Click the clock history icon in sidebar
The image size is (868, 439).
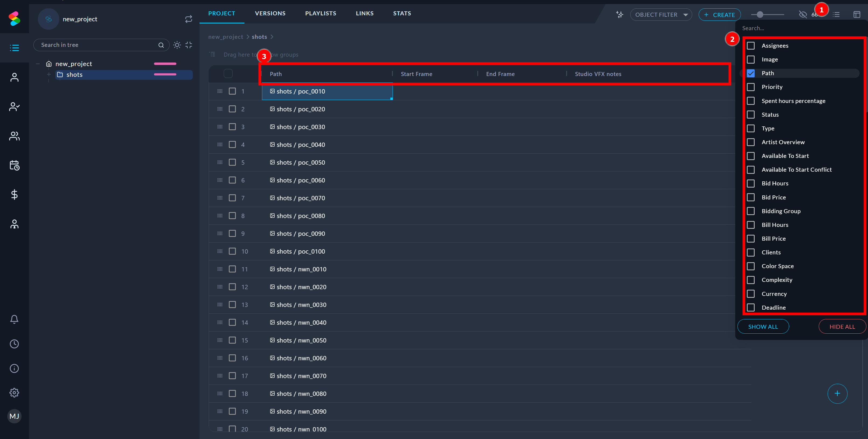(14, 344)
